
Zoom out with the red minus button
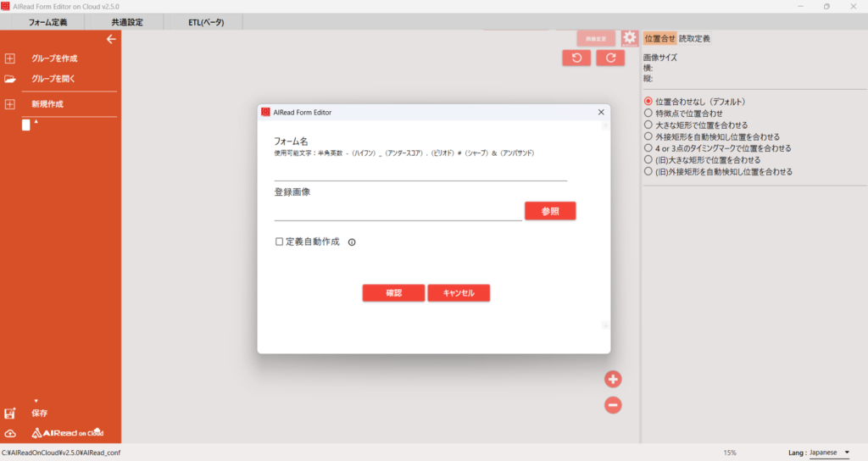click(613, 405)
